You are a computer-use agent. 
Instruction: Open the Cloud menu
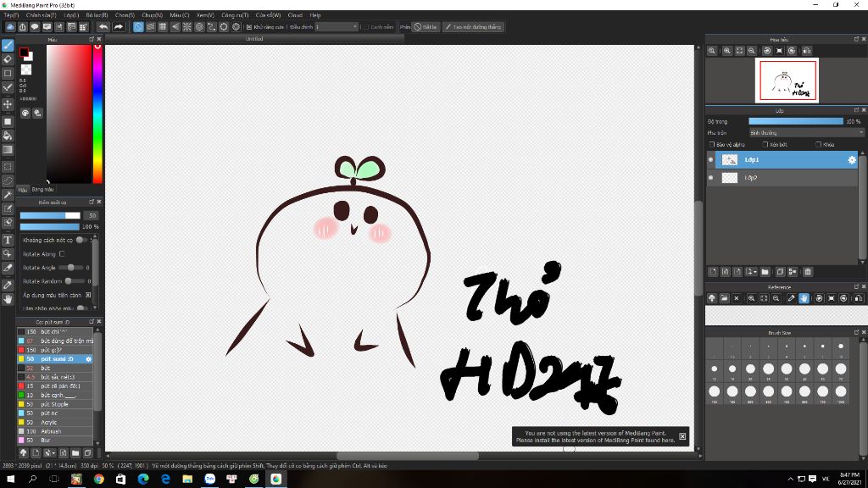(295, 15)
